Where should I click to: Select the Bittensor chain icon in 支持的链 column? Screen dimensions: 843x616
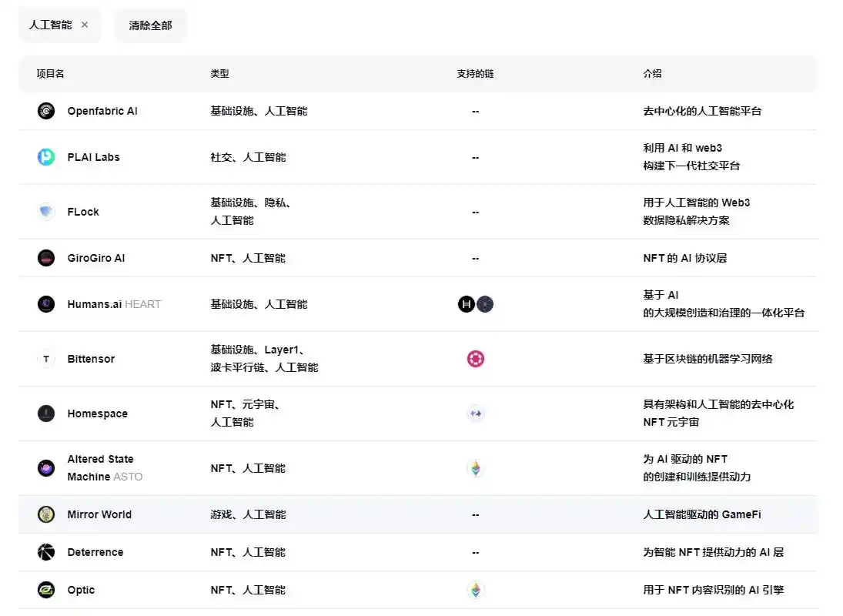click(475, 358)
